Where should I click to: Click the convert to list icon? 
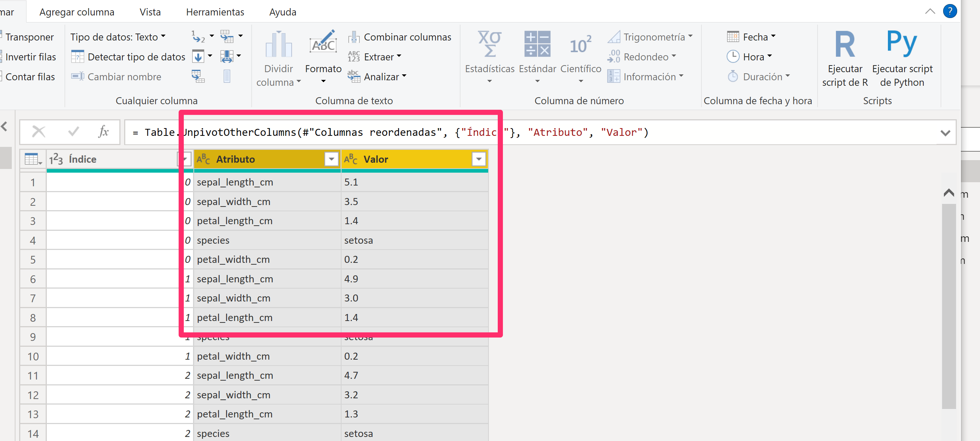[x=227, y=77]
